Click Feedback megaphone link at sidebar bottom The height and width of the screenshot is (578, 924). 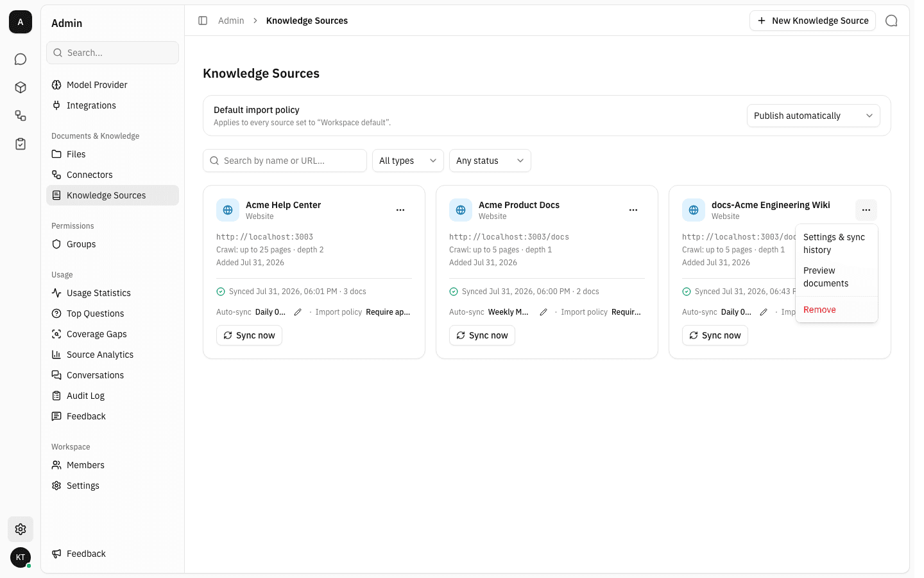112,554
